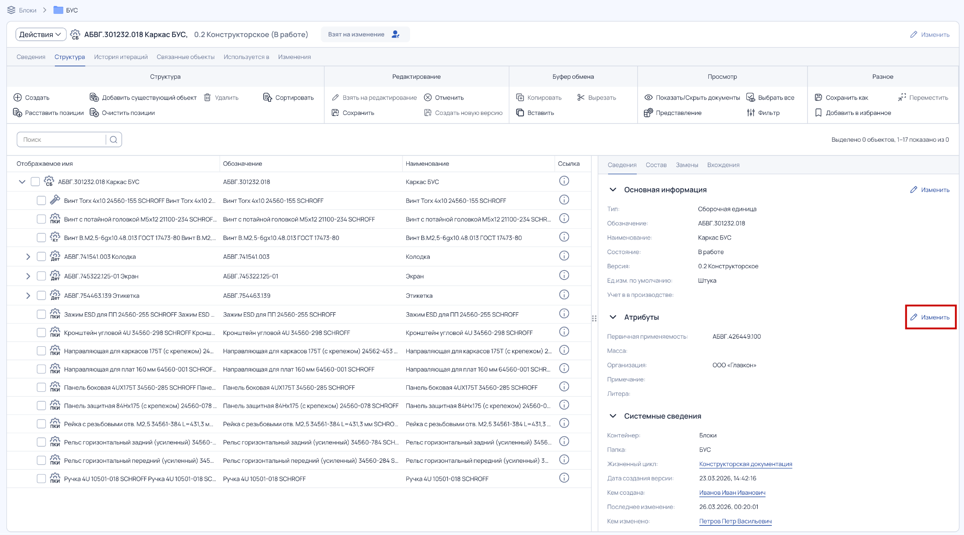Click the Отменить cancel icon
This screenshot has height=535, width=964.
coord(428,97)
